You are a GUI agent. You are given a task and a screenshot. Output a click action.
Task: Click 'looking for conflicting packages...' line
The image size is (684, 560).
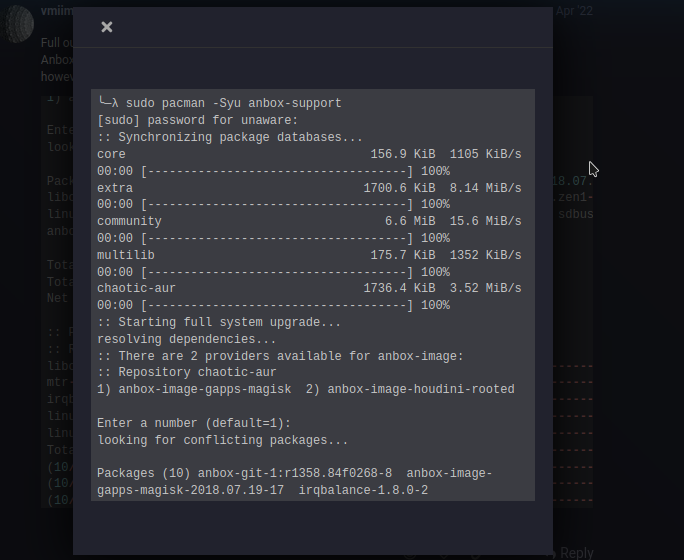tap(222, 440)
